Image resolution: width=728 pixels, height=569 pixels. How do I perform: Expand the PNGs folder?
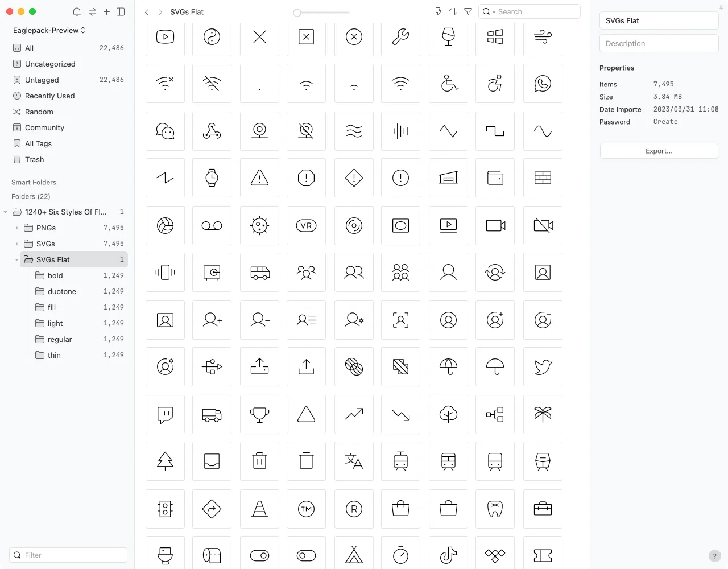[x=16, y=228]
